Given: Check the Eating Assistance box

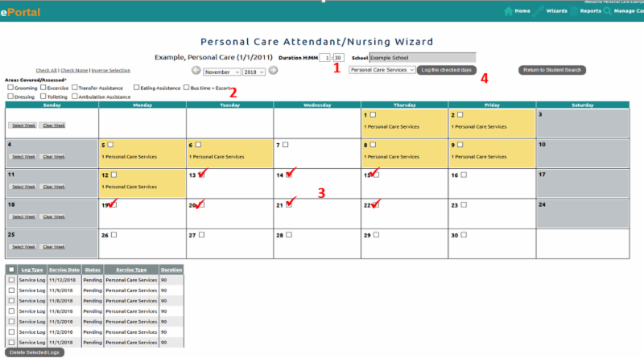Looking at the screenshot, I should click(x=135, y=88).
